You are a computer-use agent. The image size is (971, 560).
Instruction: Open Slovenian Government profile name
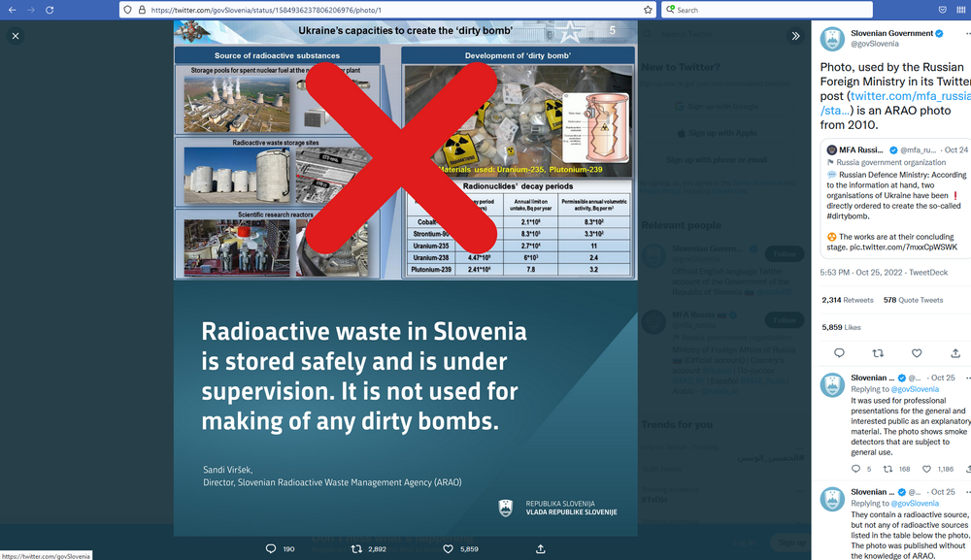tap(891, 33)
